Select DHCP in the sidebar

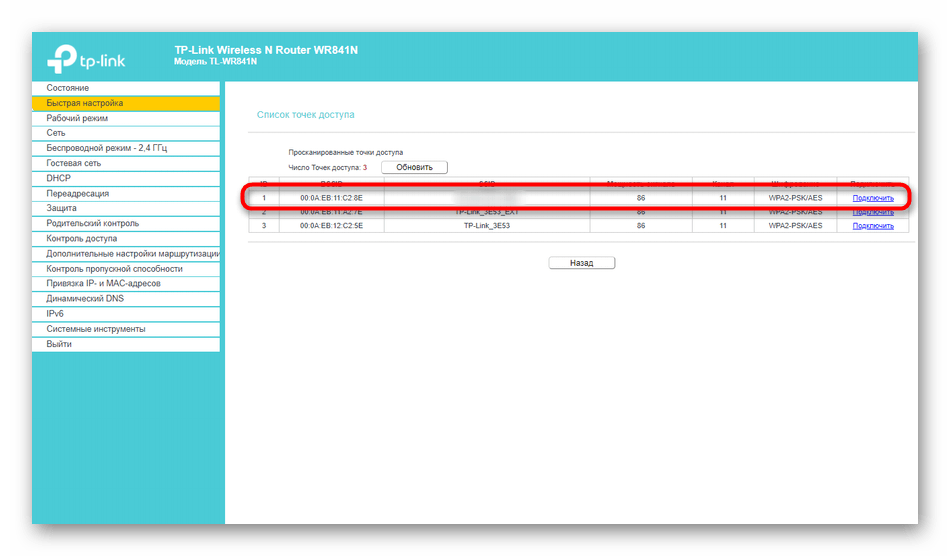59,178
